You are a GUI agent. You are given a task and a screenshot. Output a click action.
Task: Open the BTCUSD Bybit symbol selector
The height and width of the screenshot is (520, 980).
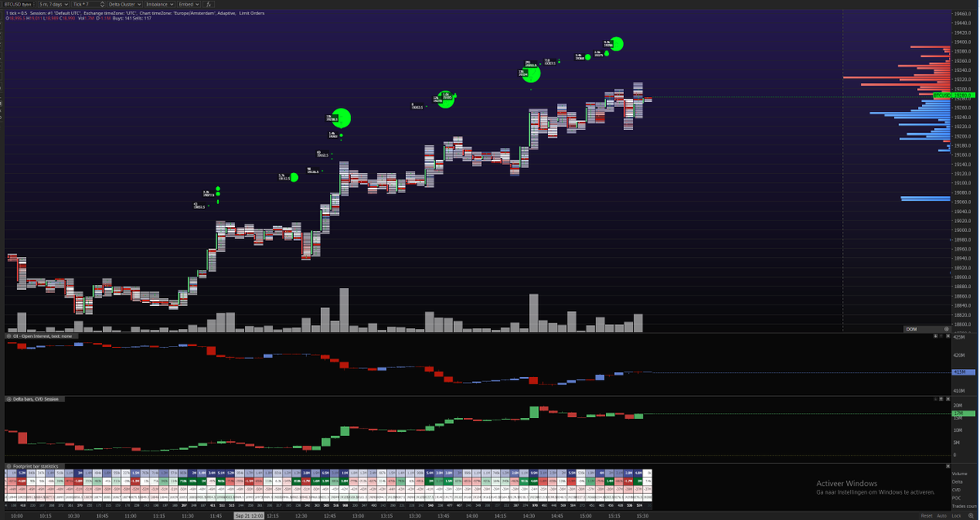pos(16,4)
